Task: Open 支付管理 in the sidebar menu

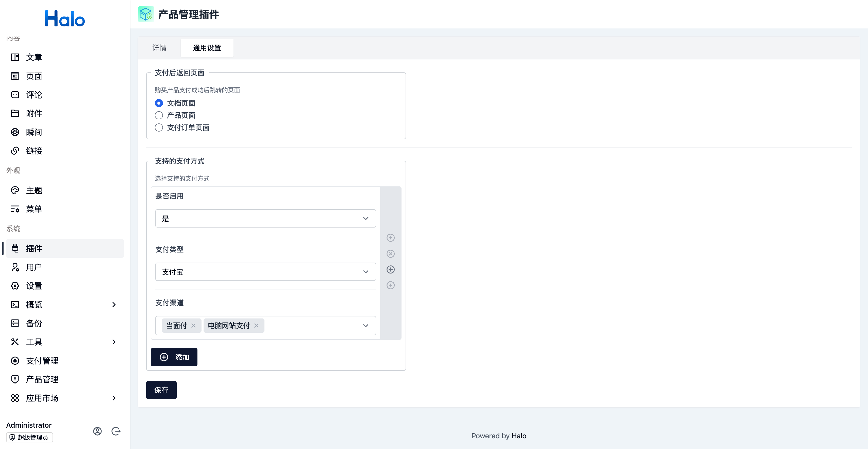Action: 42,360
